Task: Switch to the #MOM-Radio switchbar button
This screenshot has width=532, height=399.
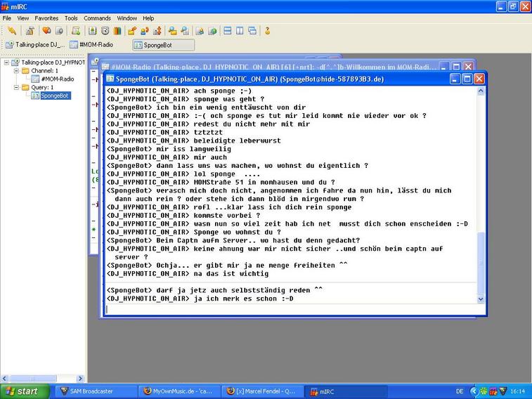Action: pos(91,45)
